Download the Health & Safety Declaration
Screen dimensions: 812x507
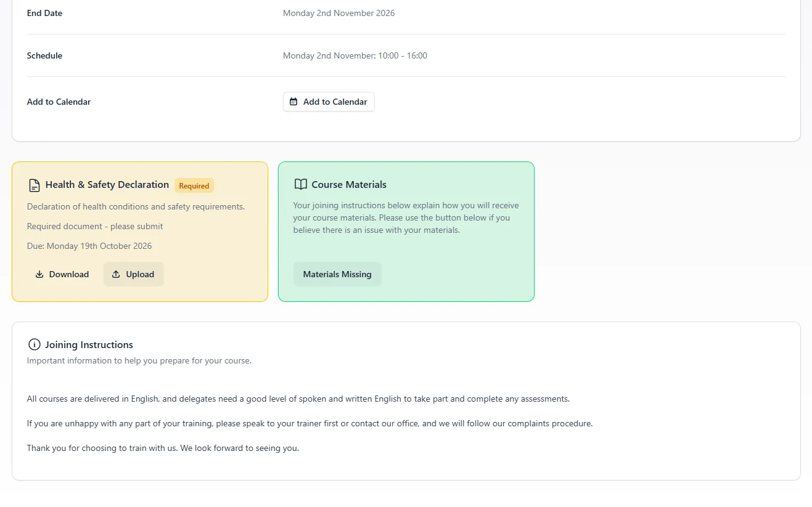pyautogui.click(x=62, y=274)
